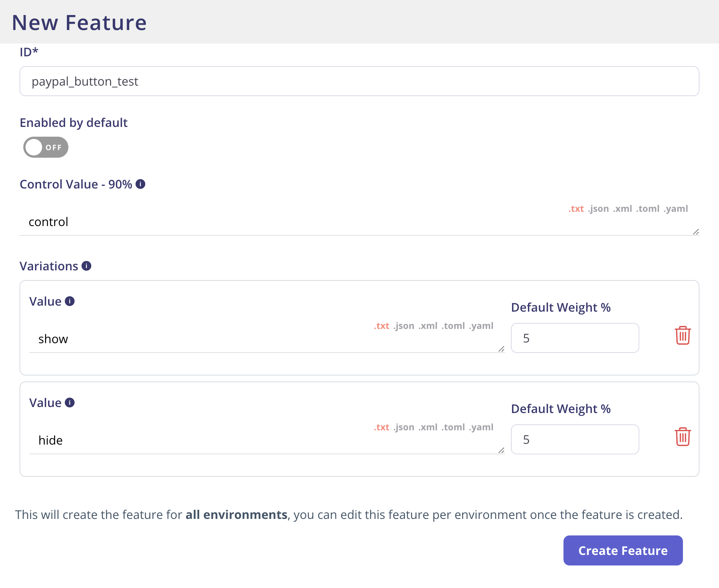719x588 pixels.
Task: Open the Control Value info tooltip
Action: coord(140,184)
